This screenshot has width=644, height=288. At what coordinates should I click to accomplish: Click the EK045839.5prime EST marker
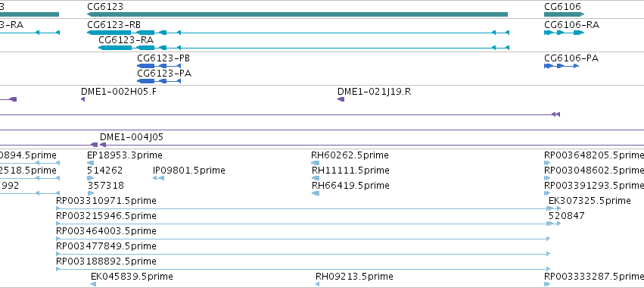(x=93, y=284)
